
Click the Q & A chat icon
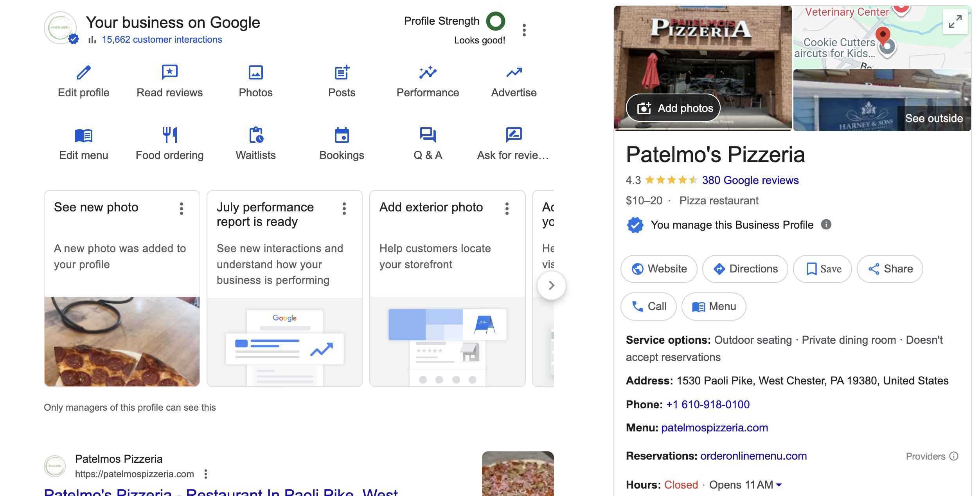click(428, 135)
